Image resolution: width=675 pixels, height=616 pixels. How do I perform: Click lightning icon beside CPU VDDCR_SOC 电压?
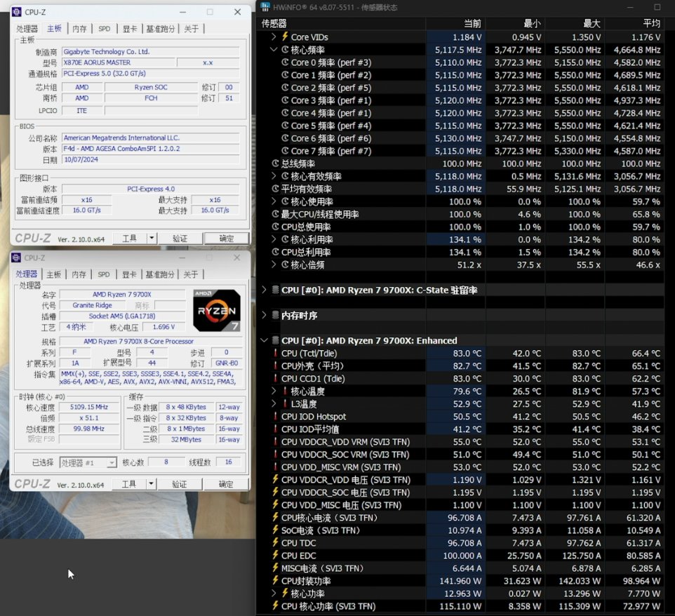click(276, 492)
